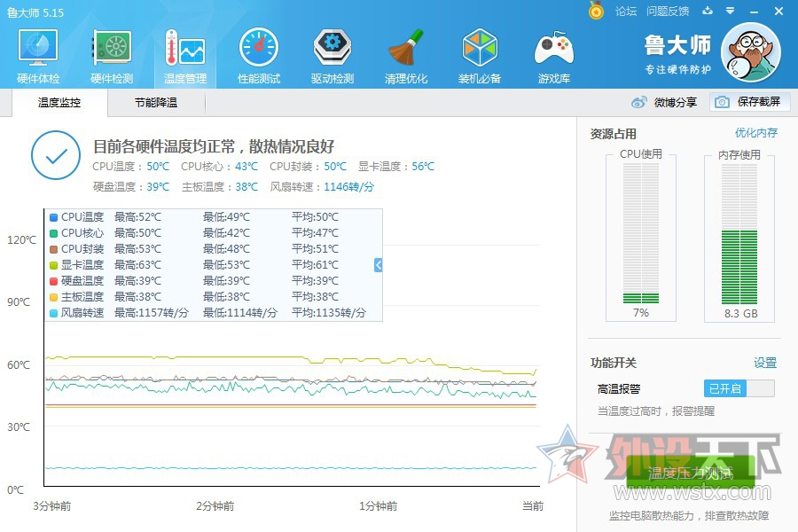
Task: Click the 鲁大师 5.15 title text
Action: click(35, 12)
